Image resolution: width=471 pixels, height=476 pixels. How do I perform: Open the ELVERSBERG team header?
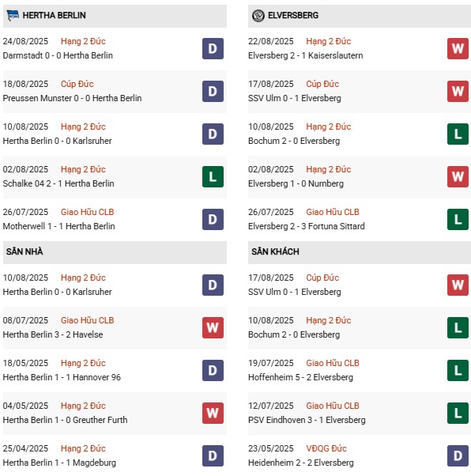[360, 16]
